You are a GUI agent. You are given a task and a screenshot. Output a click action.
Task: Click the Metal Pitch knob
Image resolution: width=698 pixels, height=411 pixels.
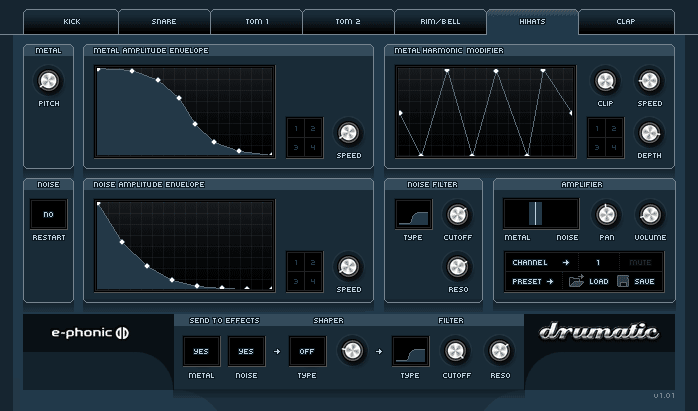49,81
